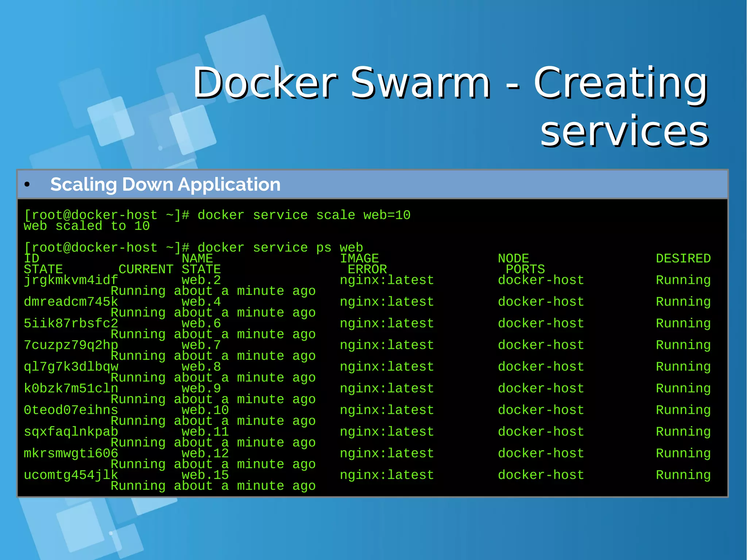Click 'Running' desired state in web.10 row

pyautogui.click(x=683, y=410)
